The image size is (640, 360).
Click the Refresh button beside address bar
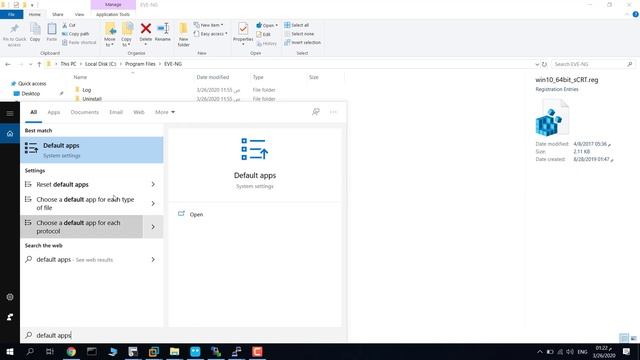(544, 64)
